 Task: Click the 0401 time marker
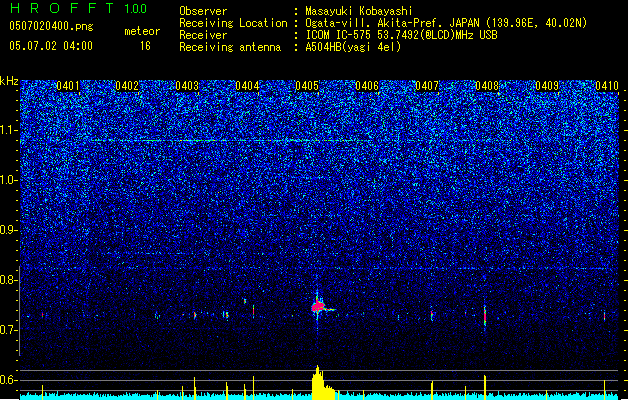tap(68, 85)
